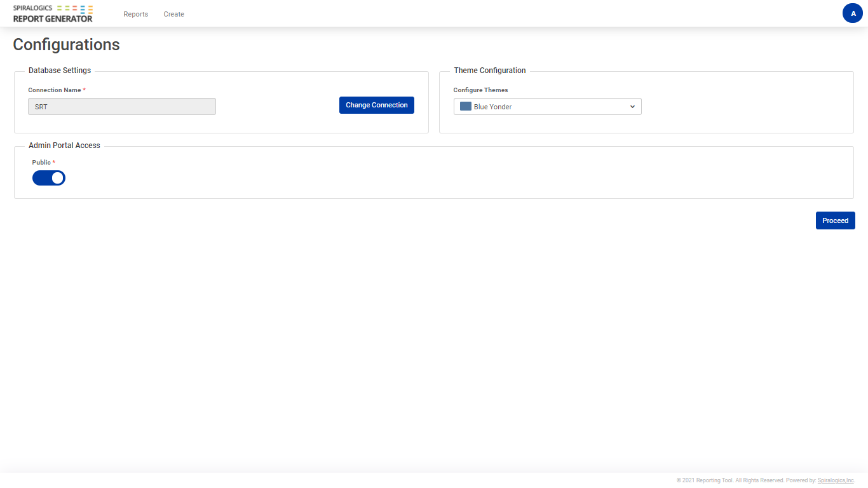
Task: Open the user avatar "A" menu
Action: pyautogui.click(x=852, y=13)
